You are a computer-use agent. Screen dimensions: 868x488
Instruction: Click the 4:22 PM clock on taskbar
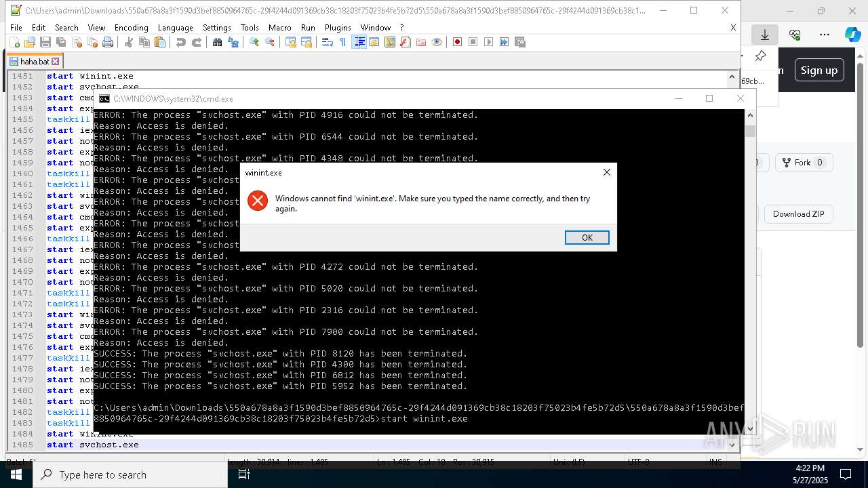click(809, 468)
